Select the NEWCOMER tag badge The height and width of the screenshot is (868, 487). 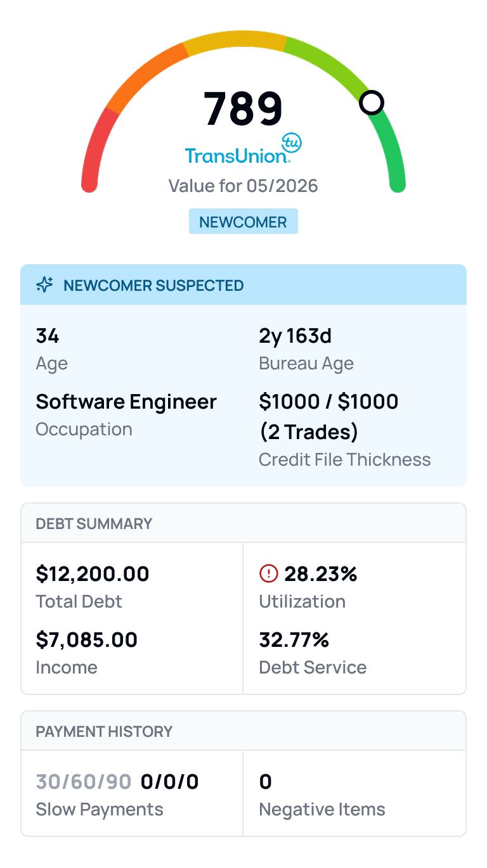coord(243,222)
